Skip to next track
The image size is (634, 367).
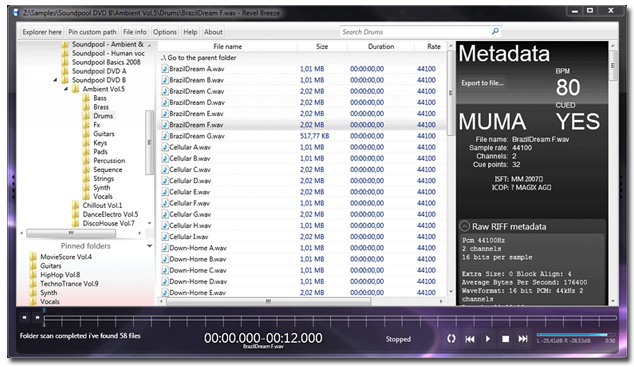pos(523,339)
